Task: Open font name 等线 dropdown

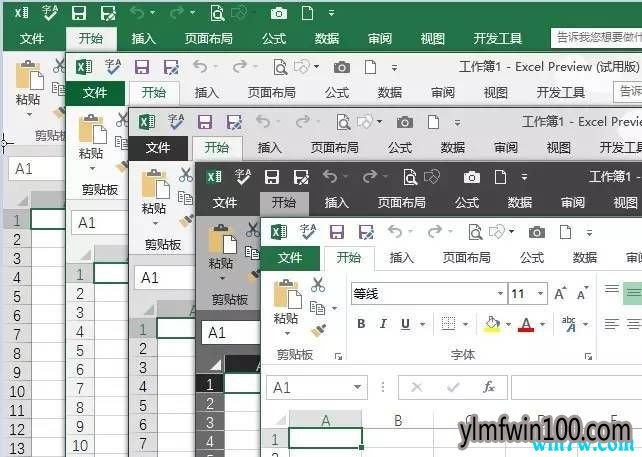Action: click(500, 293)
